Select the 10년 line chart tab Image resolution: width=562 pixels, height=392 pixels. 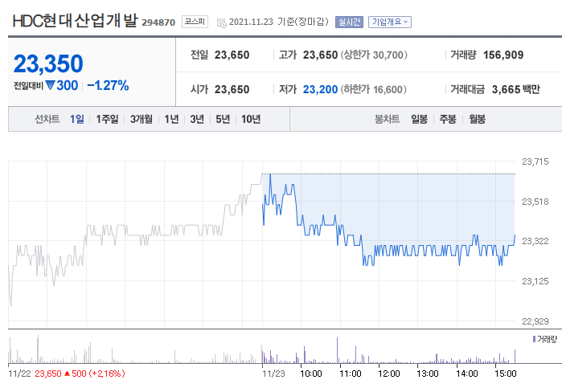coord(251,119)
